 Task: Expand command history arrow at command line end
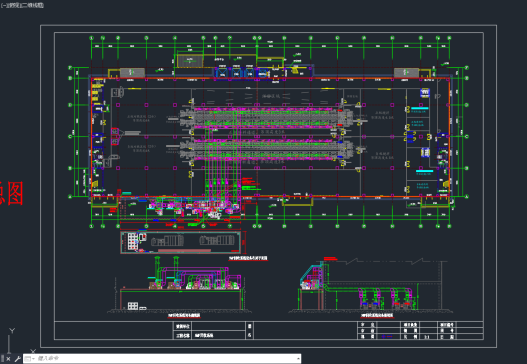coord(298,359)
